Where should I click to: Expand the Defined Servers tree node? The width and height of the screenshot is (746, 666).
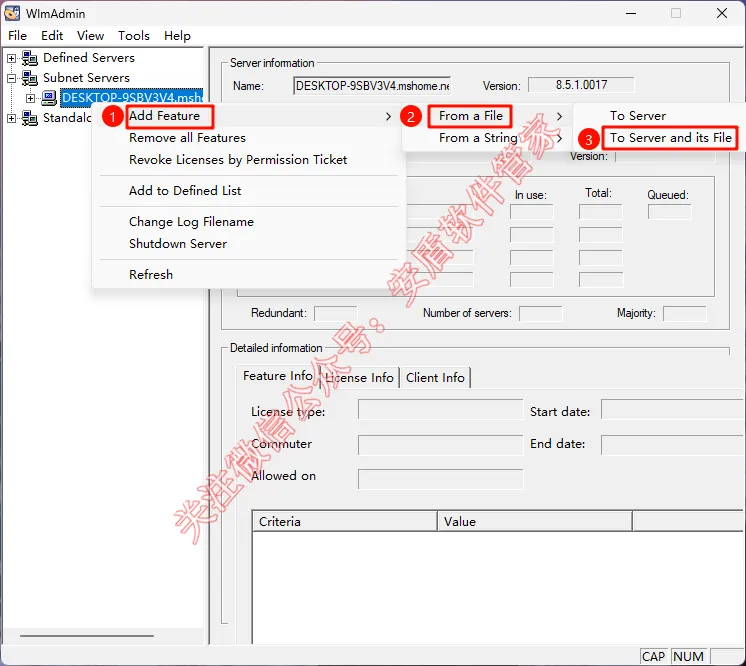11,58
